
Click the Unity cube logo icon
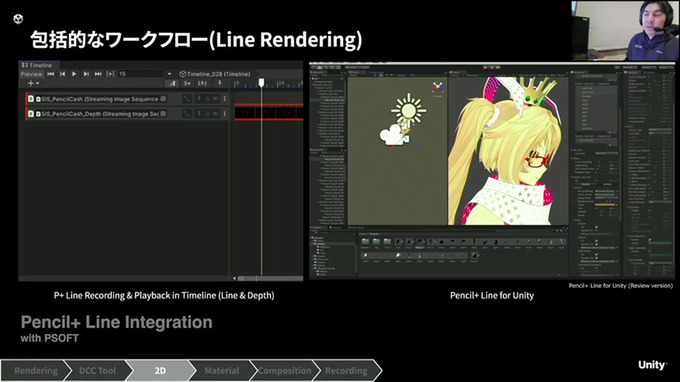18,19
